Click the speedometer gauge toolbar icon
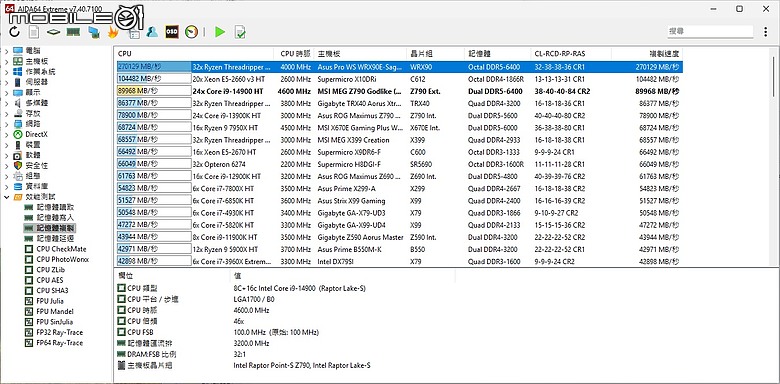This screenshot has height=384, width=780. (x=192, y=32)
